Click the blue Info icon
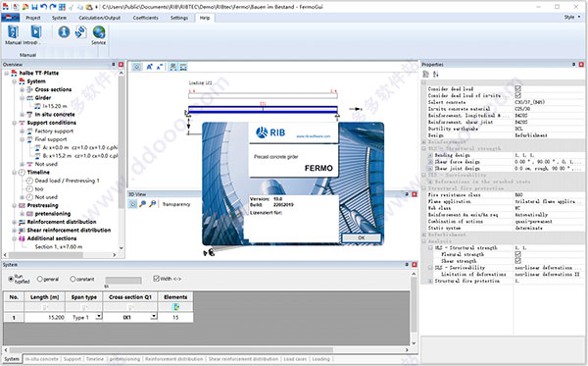 click(x=64, y=32)
